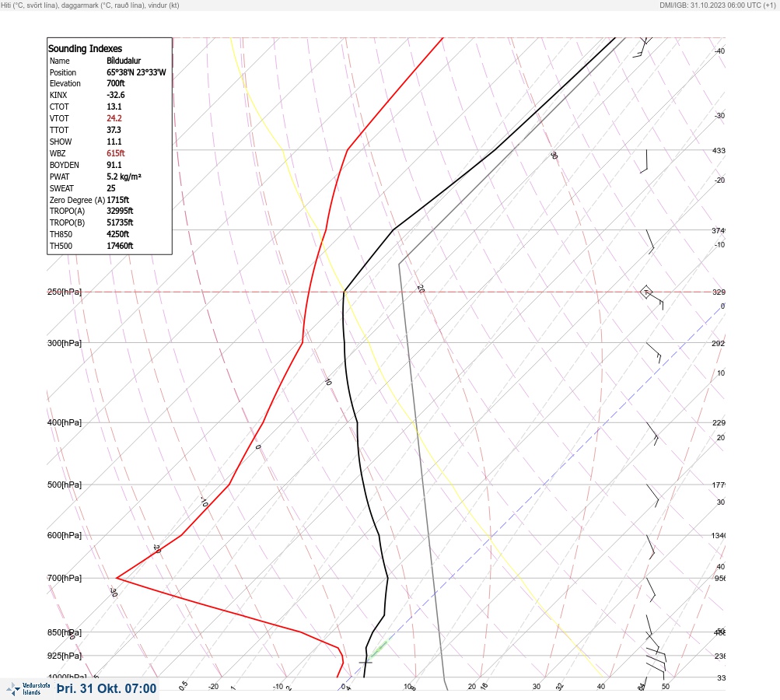Click the position value 65°38'N 23°33'W
This screenshot has width=780, height=700.
click(x=136, y=72)
